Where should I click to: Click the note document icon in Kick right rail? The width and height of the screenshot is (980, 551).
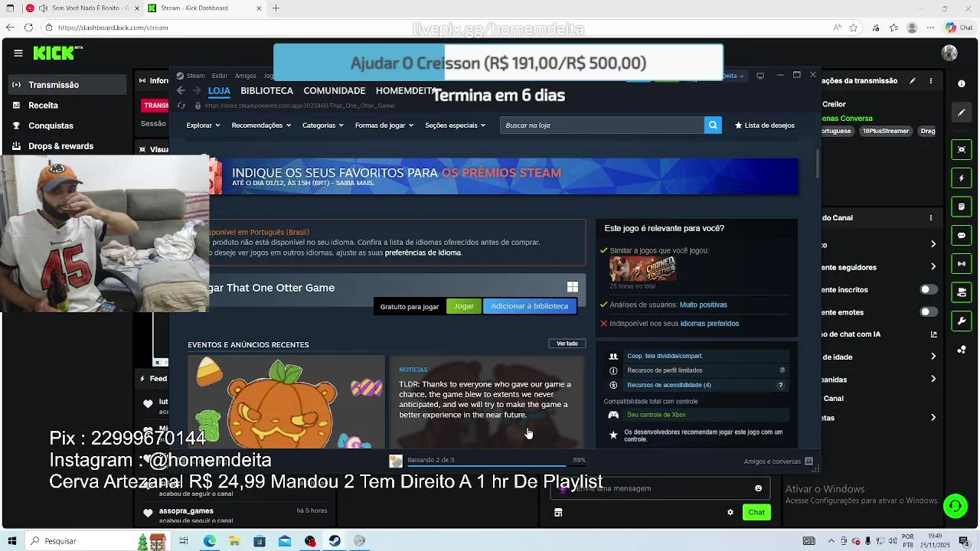pyautogui.click(x=962, y=207)
